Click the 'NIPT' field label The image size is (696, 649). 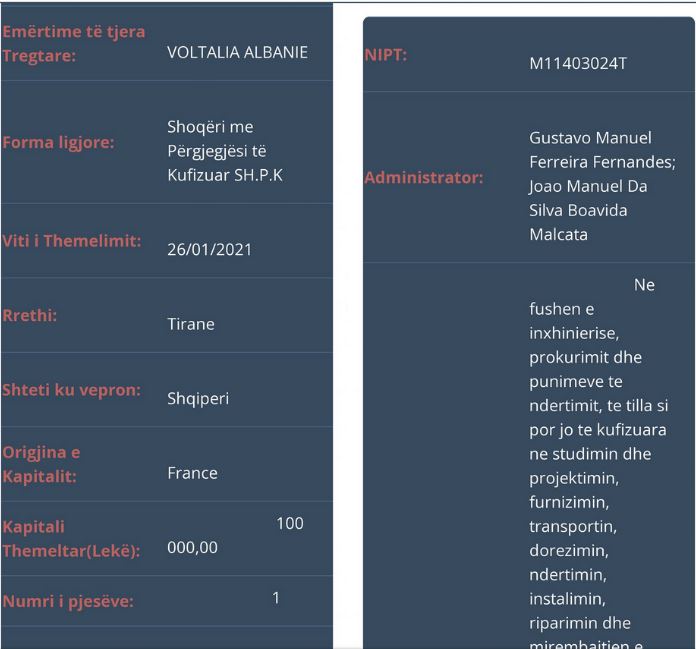coord(385,55)
